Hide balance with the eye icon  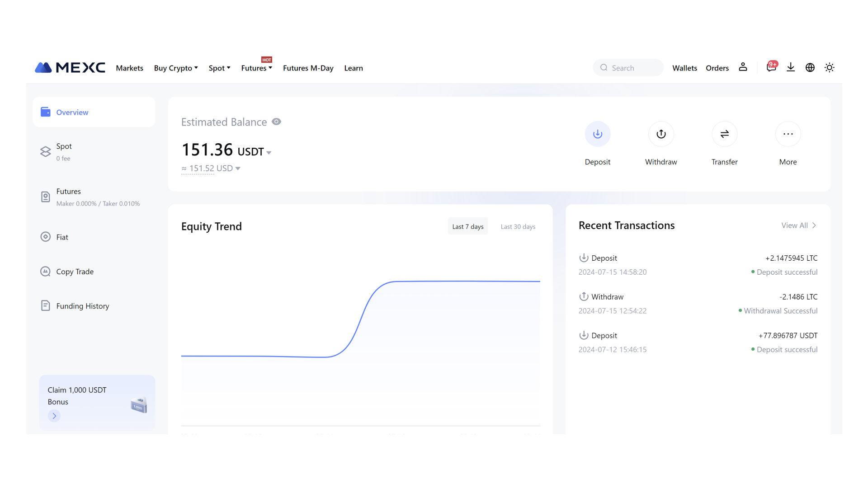[x=276, y=122]
